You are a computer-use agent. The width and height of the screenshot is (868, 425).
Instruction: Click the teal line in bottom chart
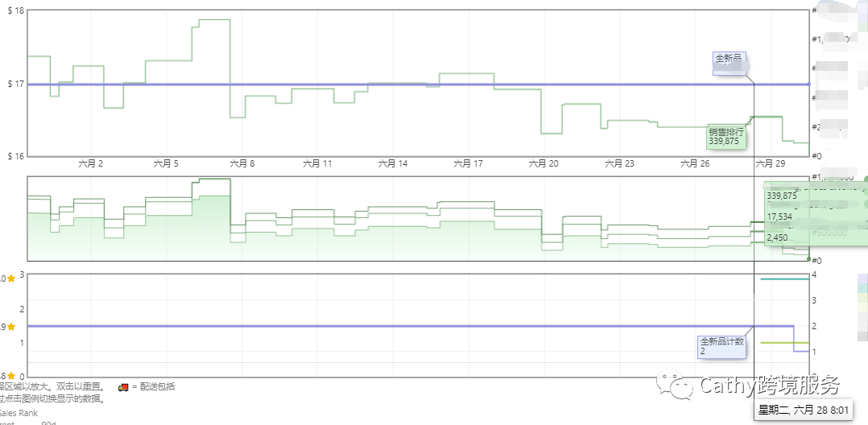pos(784,279)
